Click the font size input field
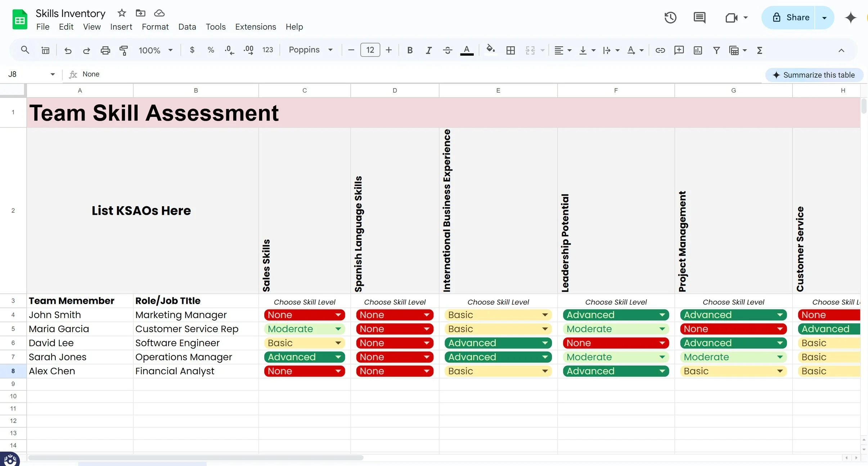 (370, 50)
